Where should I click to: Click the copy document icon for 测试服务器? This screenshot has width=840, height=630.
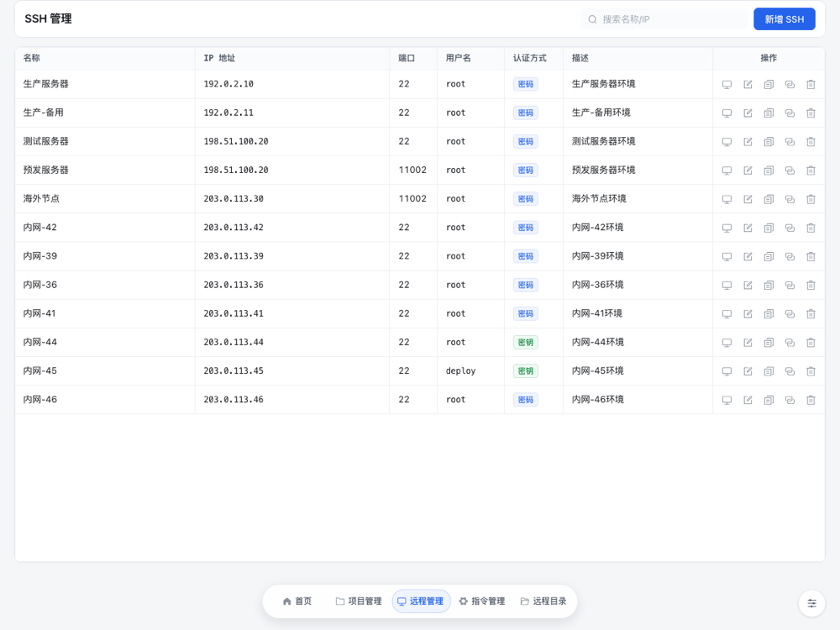(769, 142)
